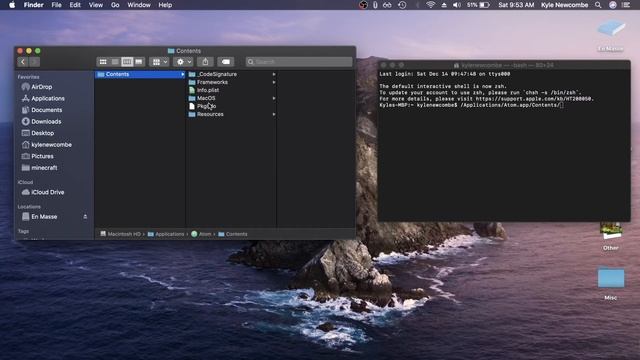Open the group-by arrangement dropdown
The width and height of the screenshot is (640, 360).
[159, 62]
